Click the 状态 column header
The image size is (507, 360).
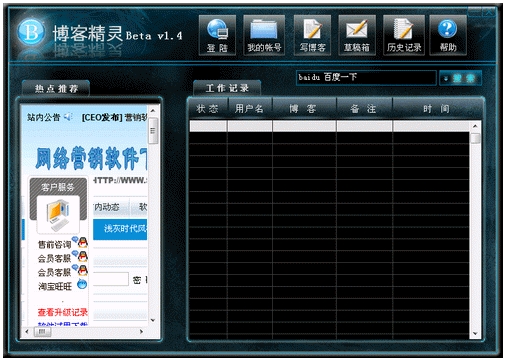click(x=207, y=109)
